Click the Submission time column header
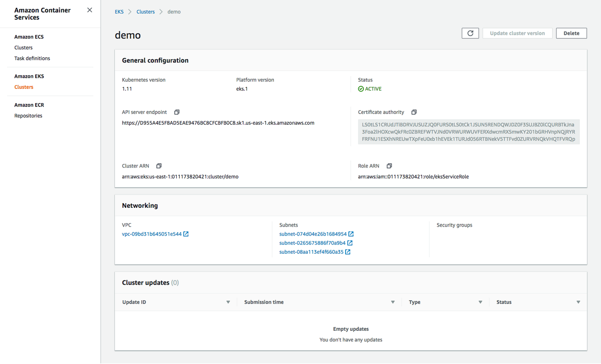The image size is (601, 364). click(264, 302)
